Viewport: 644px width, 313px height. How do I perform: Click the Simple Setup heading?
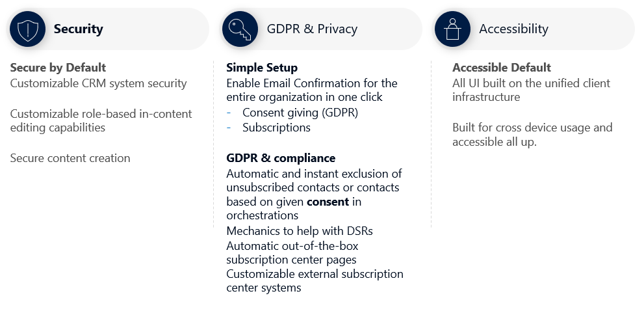tap(262, 68)
